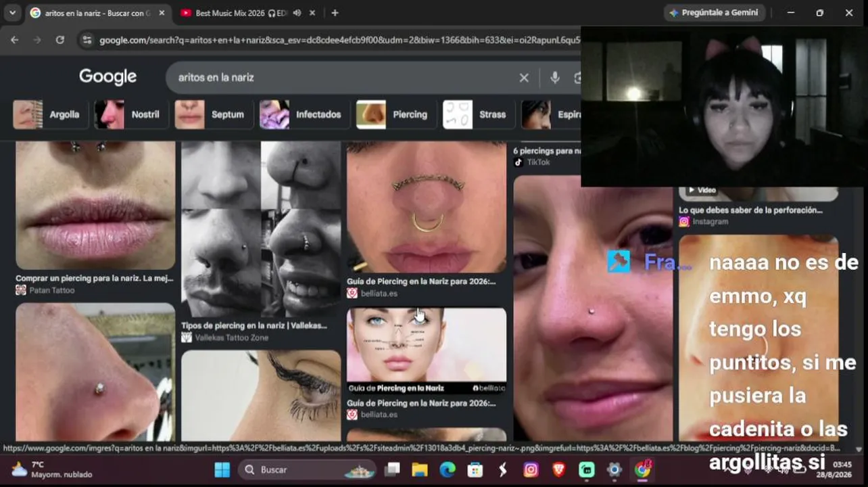Switch to the Best Music Mix 2026 tab
This screenshot has height=487, width=868.
241,13
